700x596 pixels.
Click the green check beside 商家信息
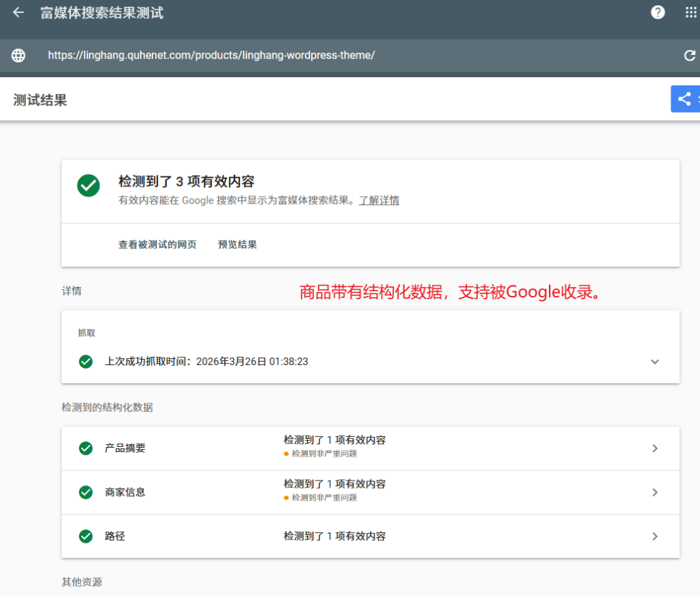click(x=85, y=492)
